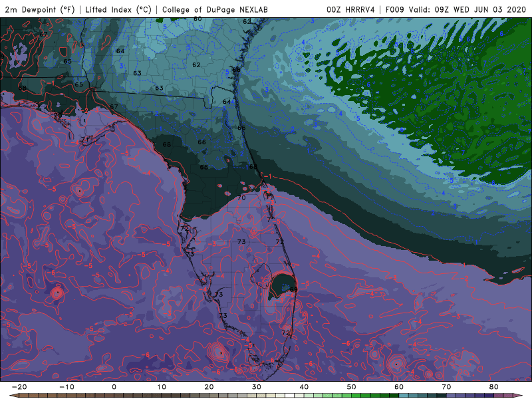The height and width of the screenshot is (399, 532).
Task: Click the '80' color scale label
Action: click(494, 387)
